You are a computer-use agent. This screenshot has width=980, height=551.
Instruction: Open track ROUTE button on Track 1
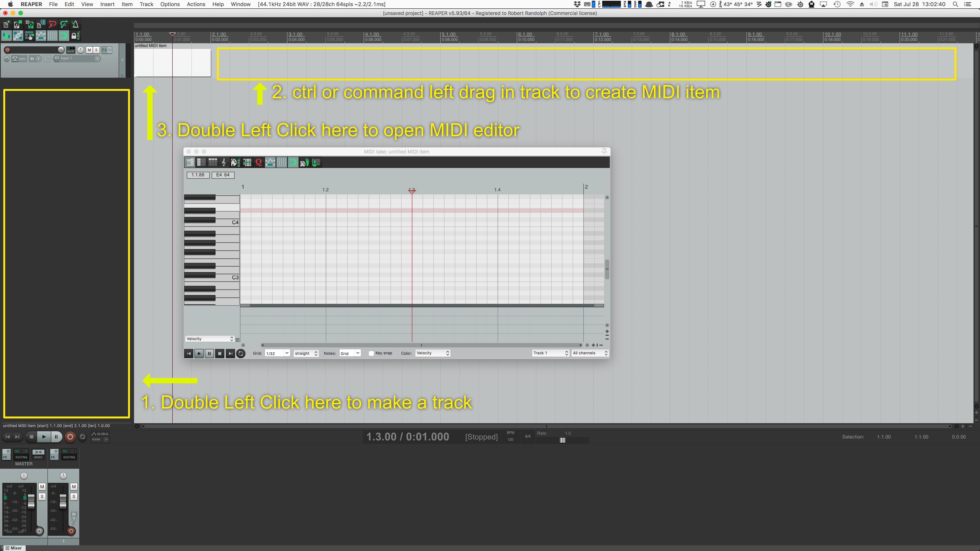click(x=71, y=50)
